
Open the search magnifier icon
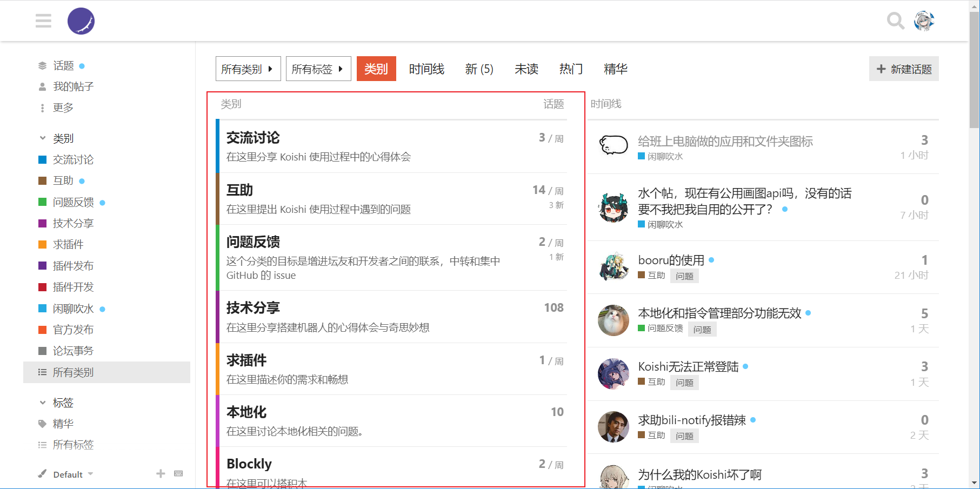[x=895, y=21]
